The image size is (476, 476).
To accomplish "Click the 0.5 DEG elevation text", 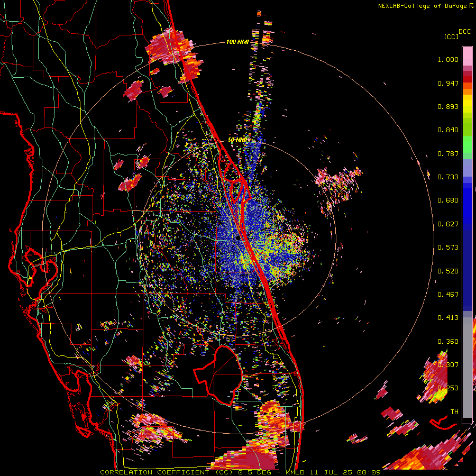I will click(256, 472).
